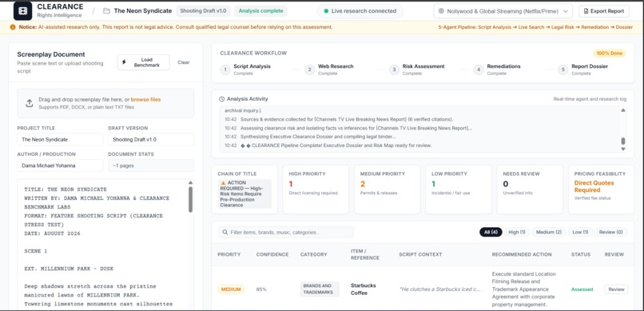The image size is (644, 311).
Task: Click the Project Title input field
Action: (60, 139)
